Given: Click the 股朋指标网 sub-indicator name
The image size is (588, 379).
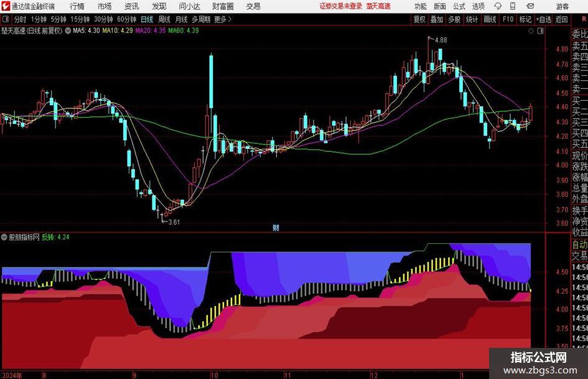Looking at the screenshot, I should (24, 237).
